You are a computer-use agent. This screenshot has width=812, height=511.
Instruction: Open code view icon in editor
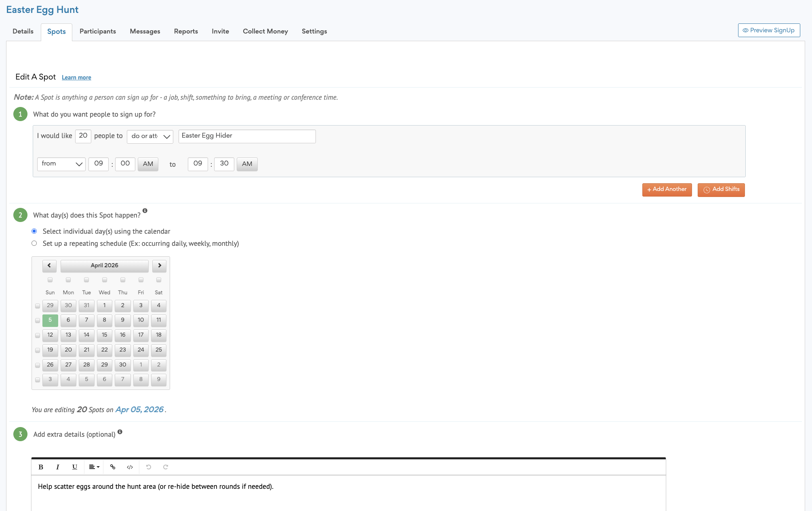(130, 467)
